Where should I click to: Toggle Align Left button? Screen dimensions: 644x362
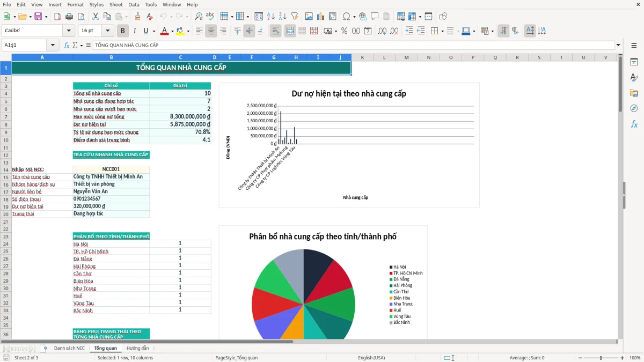pos(199,31)
